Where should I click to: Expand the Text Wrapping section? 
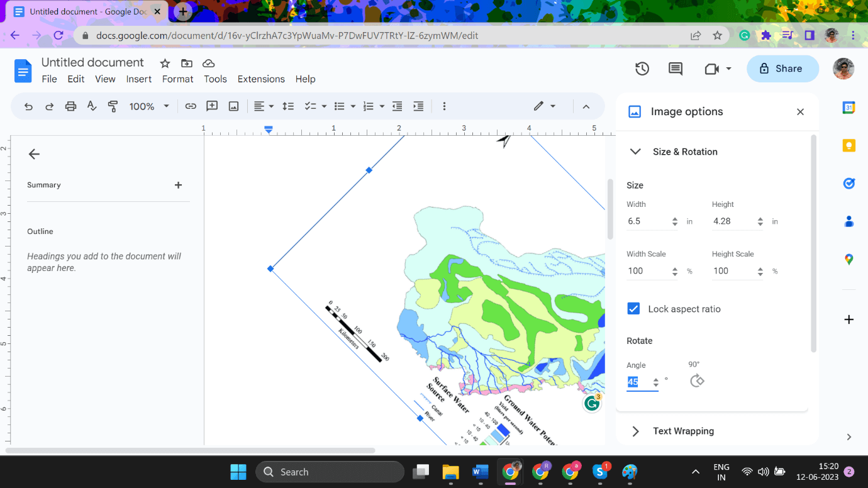click(683, 431)
